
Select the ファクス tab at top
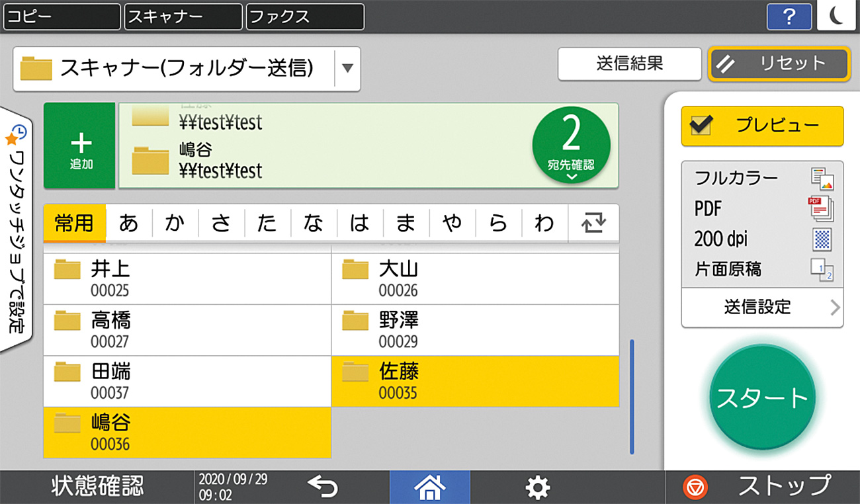tap(304, 17)
